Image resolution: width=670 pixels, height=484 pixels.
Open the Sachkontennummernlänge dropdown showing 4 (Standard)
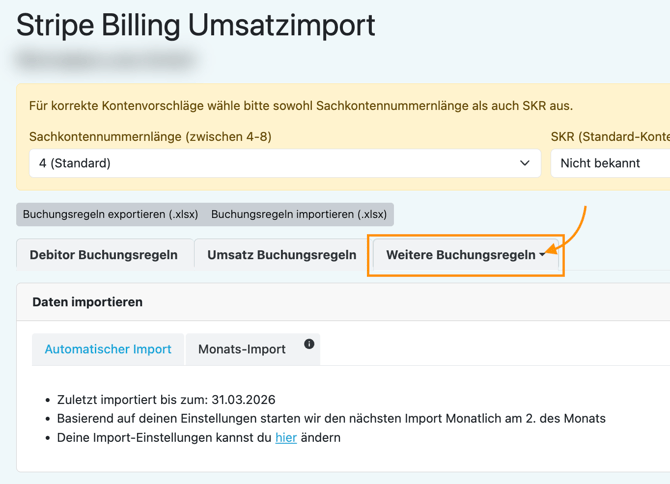[x=284, y=163]
